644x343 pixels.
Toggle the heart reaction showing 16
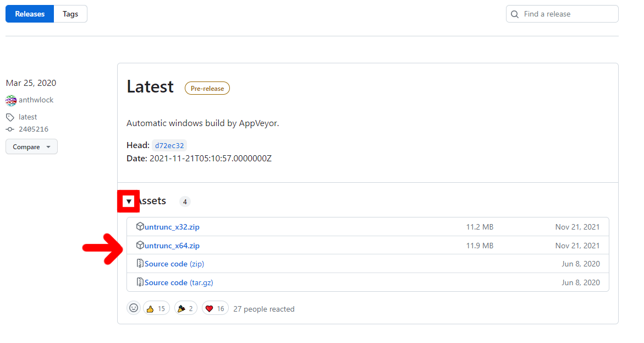click(214, 308)
